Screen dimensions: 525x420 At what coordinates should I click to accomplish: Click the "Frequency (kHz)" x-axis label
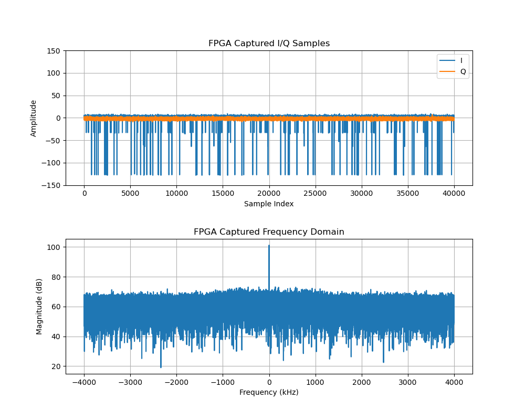click(x=269, y=392)
